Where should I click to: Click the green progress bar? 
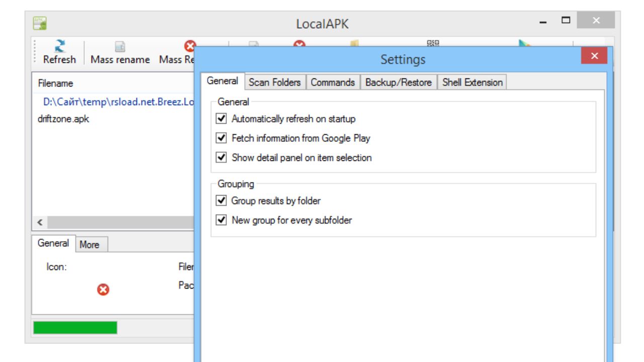[75, 328]
